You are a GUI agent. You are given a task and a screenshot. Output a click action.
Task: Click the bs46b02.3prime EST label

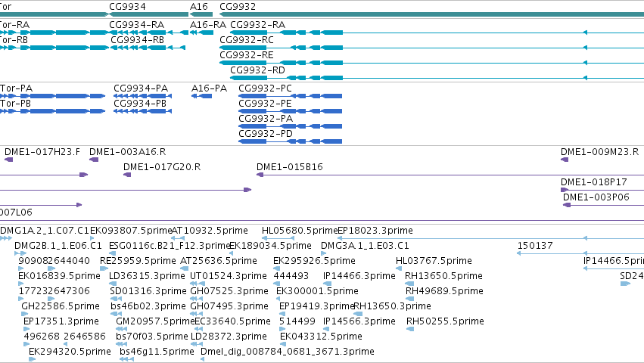[x=148, y=307]
